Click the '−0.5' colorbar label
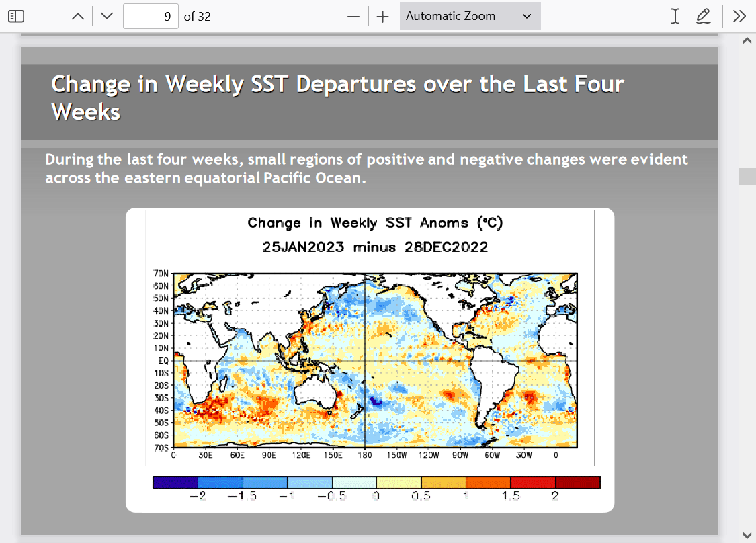Image resolution: width=756 pixels, height=543 pixels. [332, 496]
